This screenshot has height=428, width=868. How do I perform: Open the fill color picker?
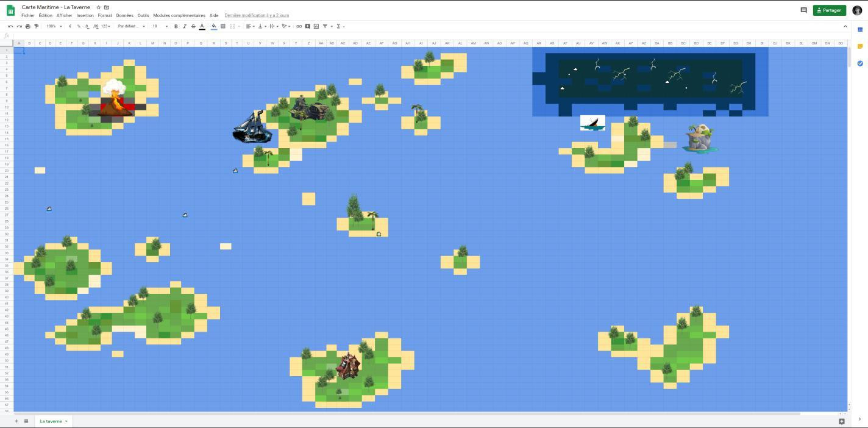click(x=214, y=26)
